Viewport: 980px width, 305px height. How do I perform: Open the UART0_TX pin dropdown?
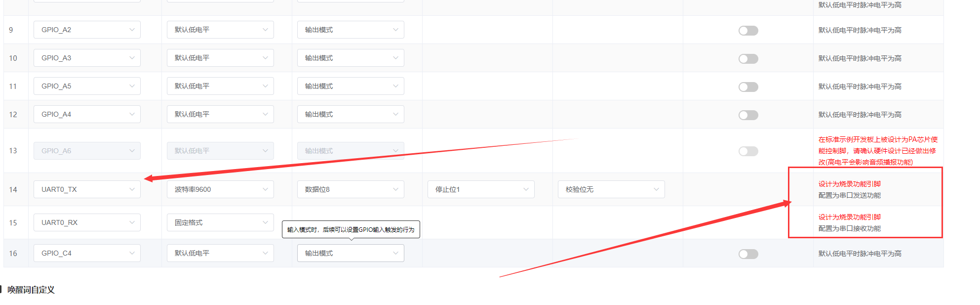87,189
